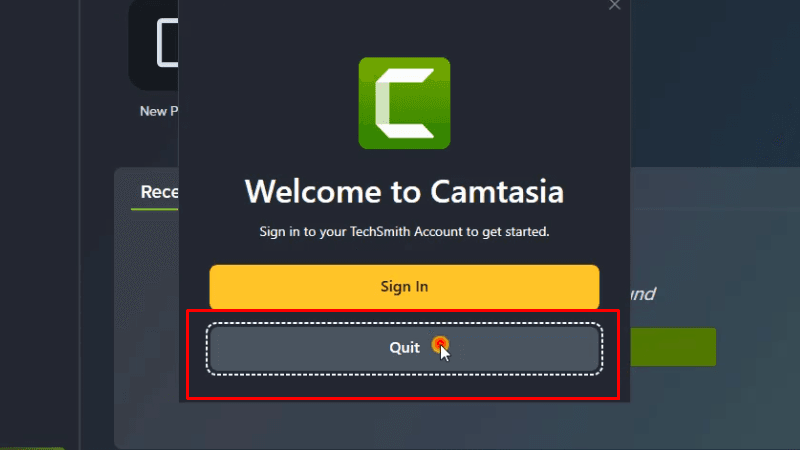Close the Welcome to Camtasia dialog
The image size is (800, 450).
coord(614,5)
